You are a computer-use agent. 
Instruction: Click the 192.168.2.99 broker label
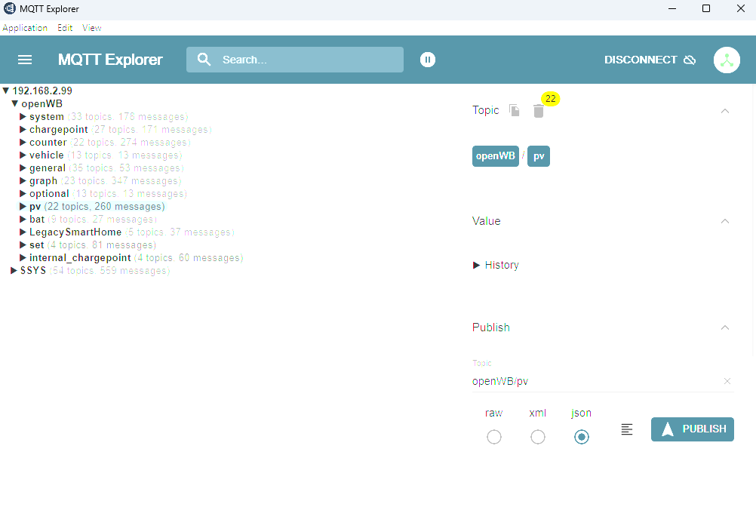tap(42, 91)
